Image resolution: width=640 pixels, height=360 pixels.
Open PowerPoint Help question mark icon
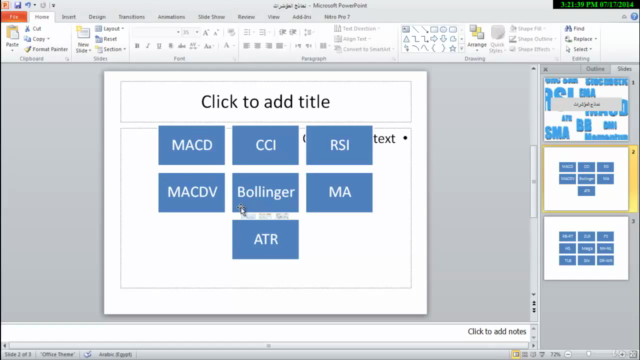click(x=634, y=17)
